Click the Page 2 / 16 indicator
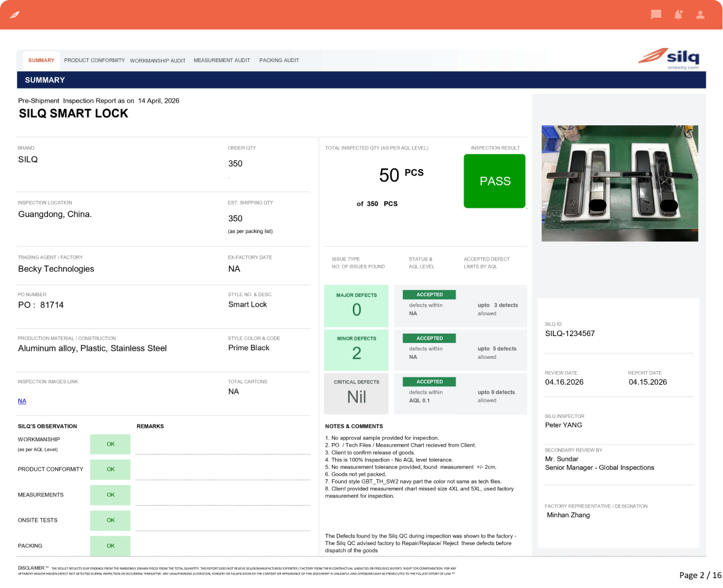723x588 pixels. click(700, 575)
